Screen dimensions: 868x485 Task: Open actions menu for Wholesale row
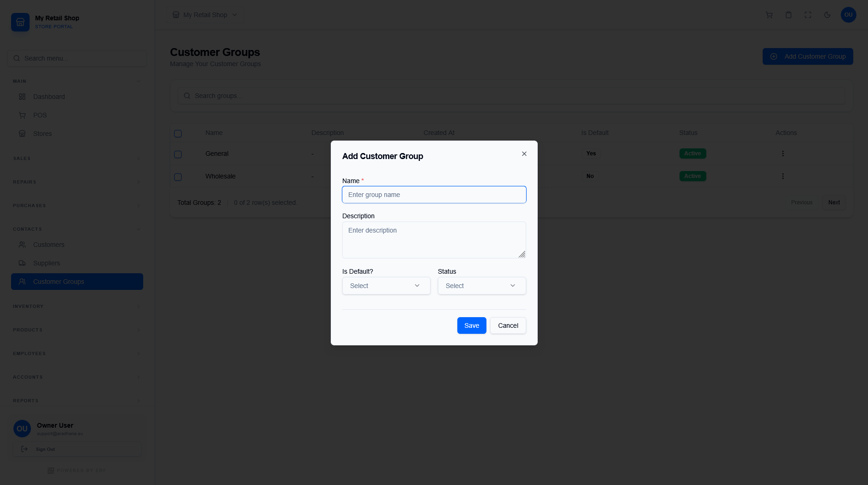783,176
